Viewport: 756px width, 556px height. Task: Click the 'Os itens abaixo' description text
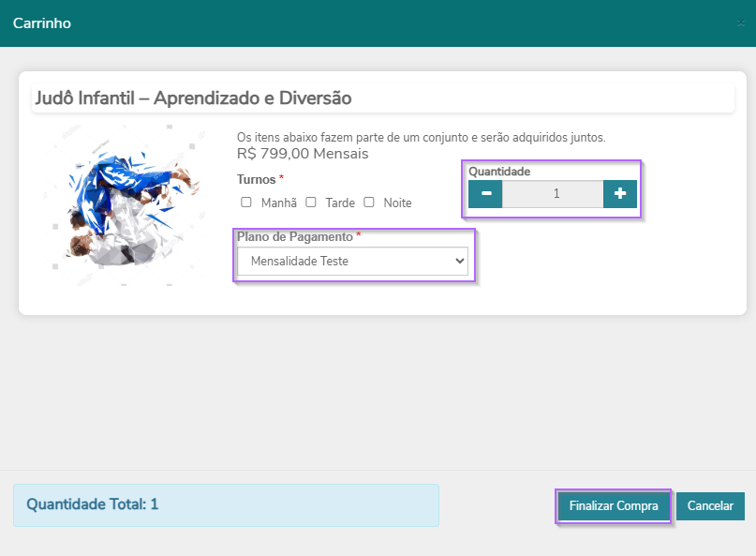(421, 137)
